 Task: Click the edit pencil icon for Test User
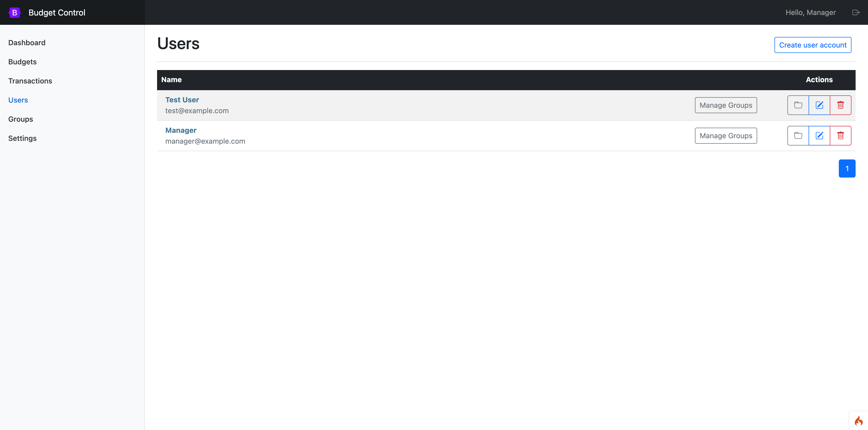pos(819,105)
